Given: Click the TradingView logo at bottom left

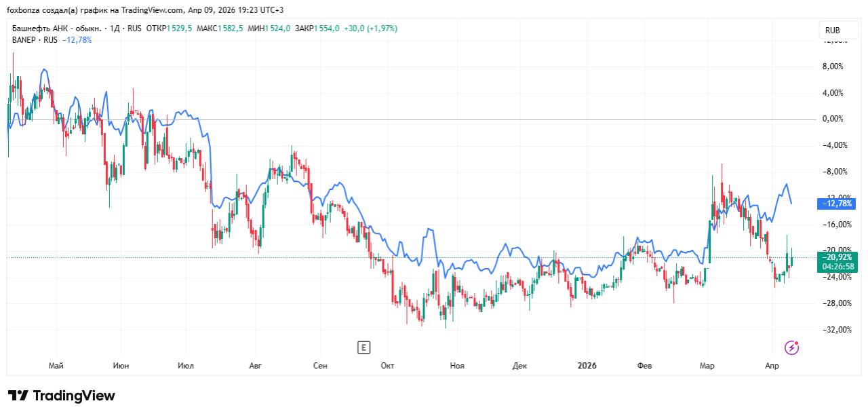Looking at the screenshot, I should 62,396.
